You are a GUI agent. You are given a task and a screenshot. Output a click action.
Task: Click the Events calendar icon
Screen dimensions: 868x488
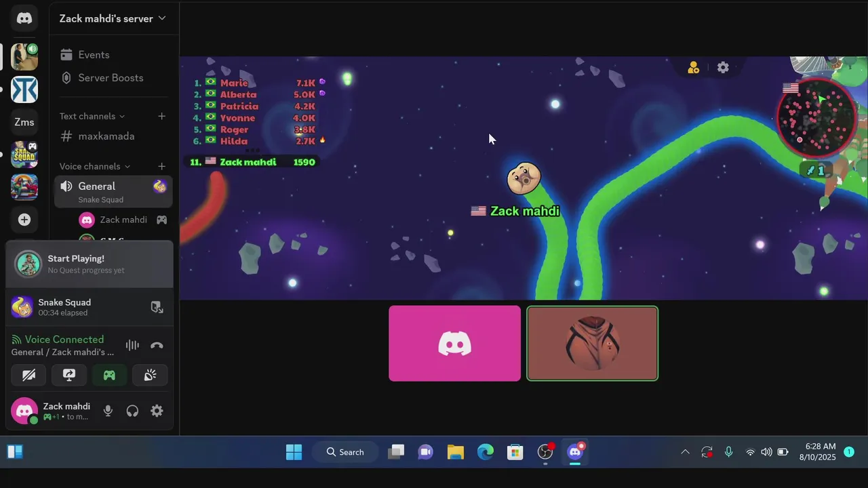(x=66, y=55)
